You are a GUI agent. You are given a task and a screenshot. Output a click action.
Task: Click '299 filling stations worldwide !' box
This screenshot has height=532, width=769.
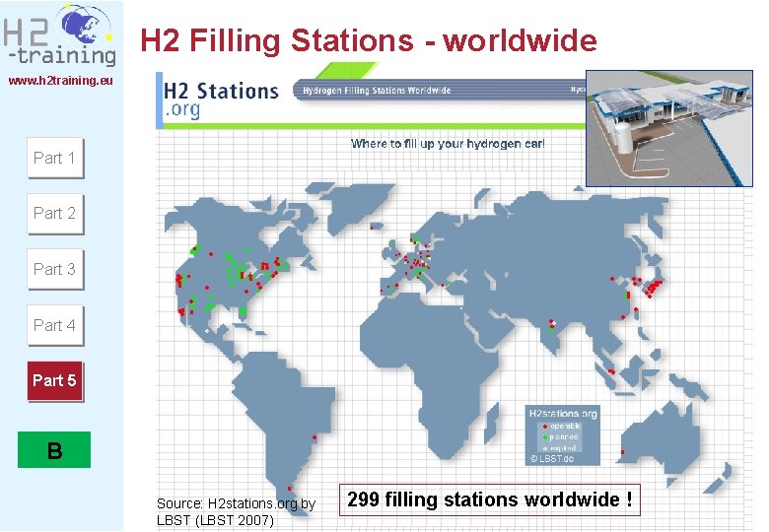(489, 499)
